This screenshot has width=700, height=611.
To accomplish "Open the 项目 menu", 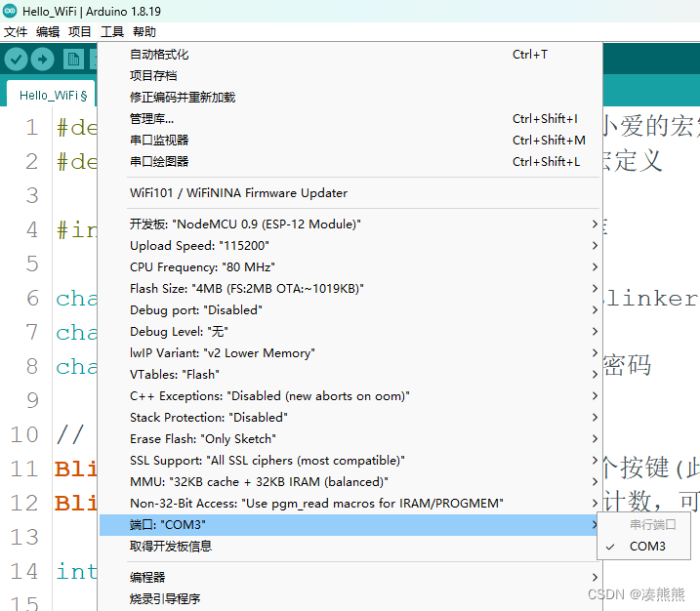I will click(80, 32).
